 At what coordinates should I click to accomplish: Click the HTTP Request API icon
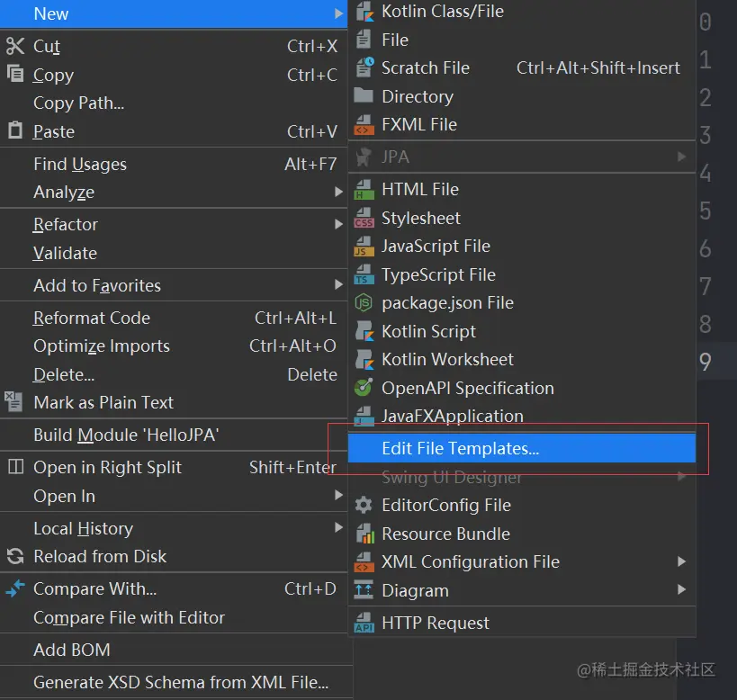(x=364, y=624)
